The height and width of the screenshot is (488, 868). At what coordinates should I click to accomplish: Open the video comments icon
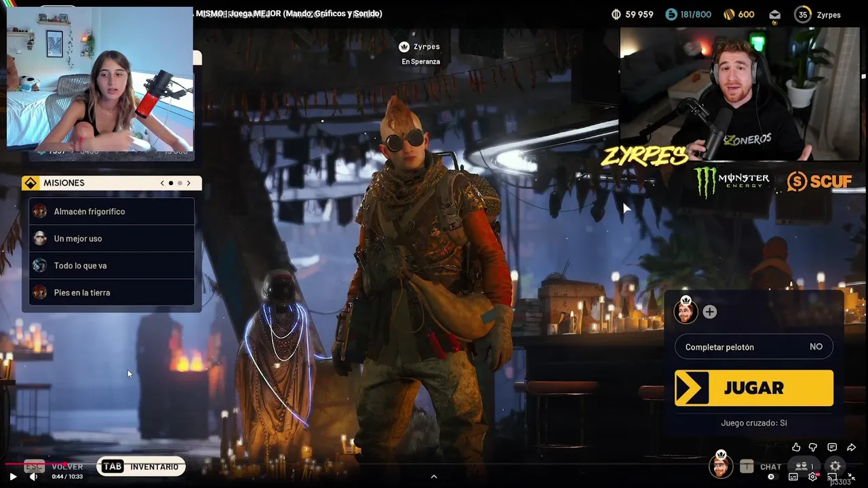click(x=832, y=447)
